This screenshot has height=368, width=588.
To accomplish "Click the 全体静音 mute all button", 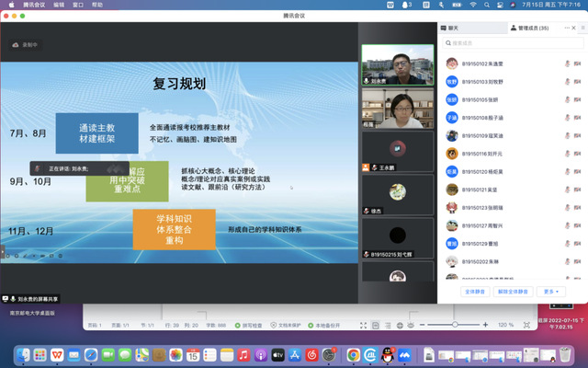I will (475, 291).
